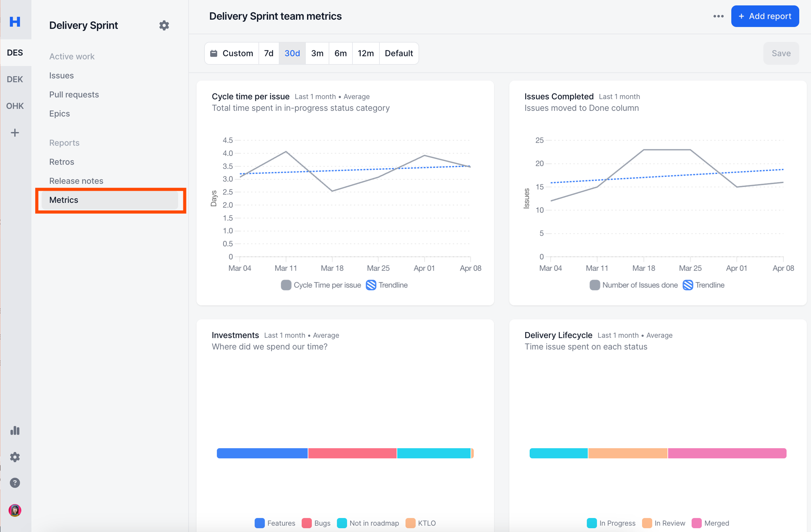Open the Custom date range picker

click(x=232, y=53)
